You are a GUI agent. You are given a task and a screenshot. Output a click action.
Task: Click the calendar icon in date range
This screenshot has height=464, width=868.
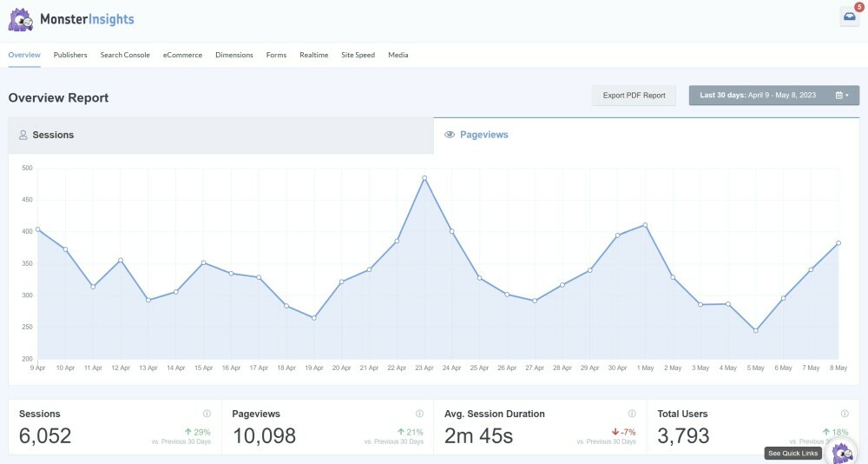click(x=839, y=96)
